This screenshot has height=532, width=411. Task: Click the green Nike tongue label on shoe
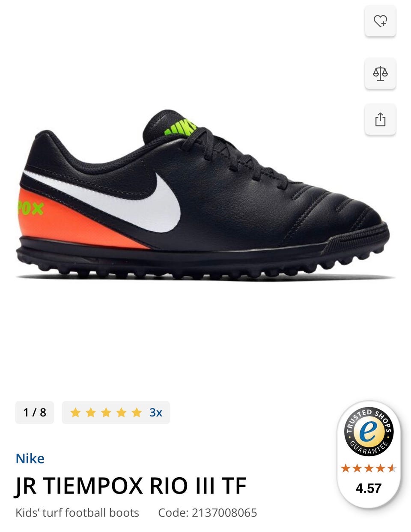(180, 127)
